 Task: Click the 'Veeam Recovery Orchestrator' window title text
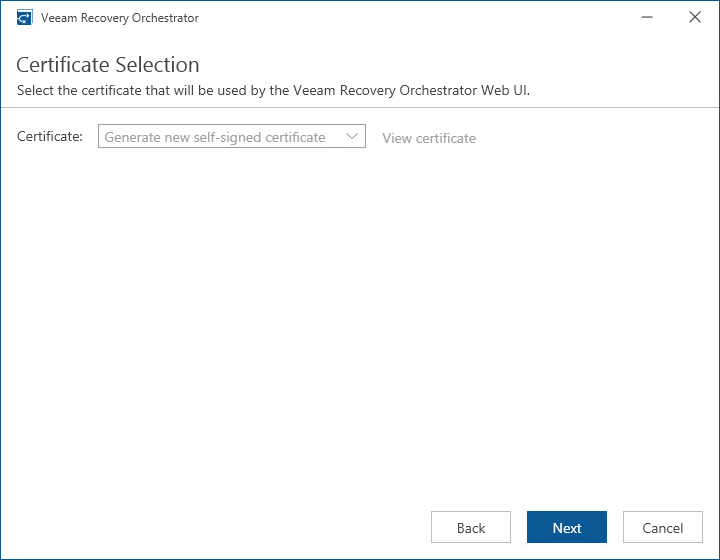click(x=120, y=18)
